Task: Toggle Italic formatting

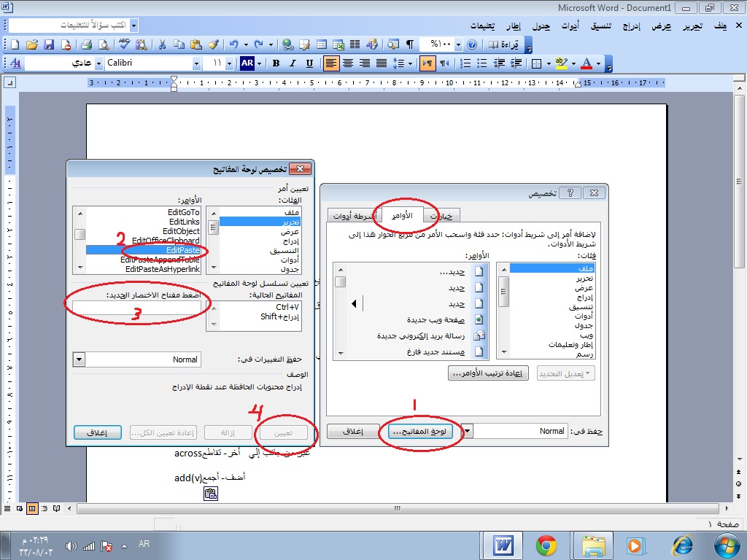Action: point(293,63)
